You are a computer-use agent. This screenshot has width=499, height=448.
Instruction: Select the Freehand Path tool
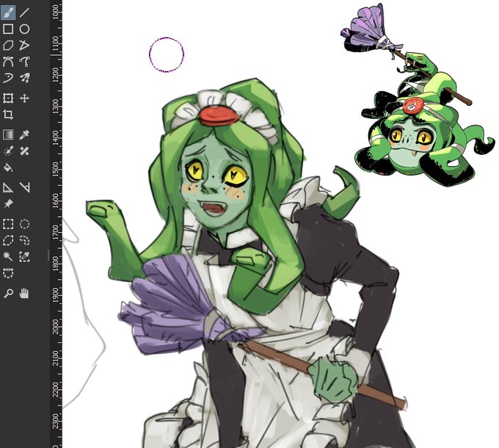(24, 62)
